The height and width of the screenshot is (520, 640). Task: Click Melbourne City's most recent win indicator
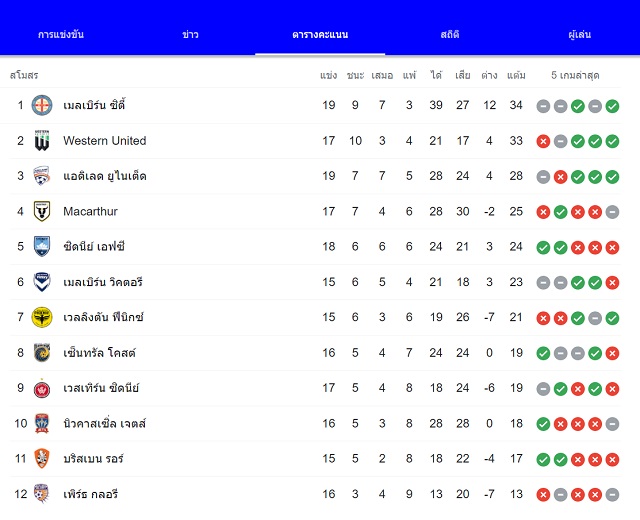(612, 106)
